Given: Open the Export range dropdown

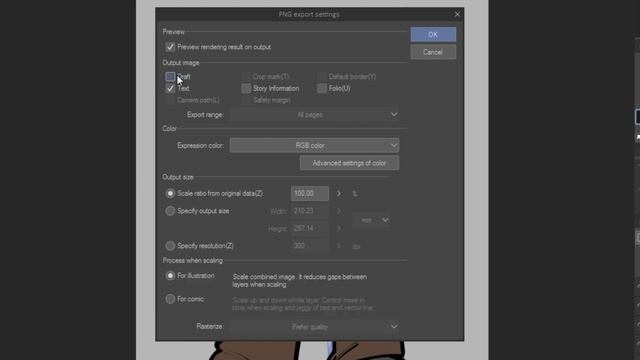Looking at the screenshot, I should [x=314, y=115].
